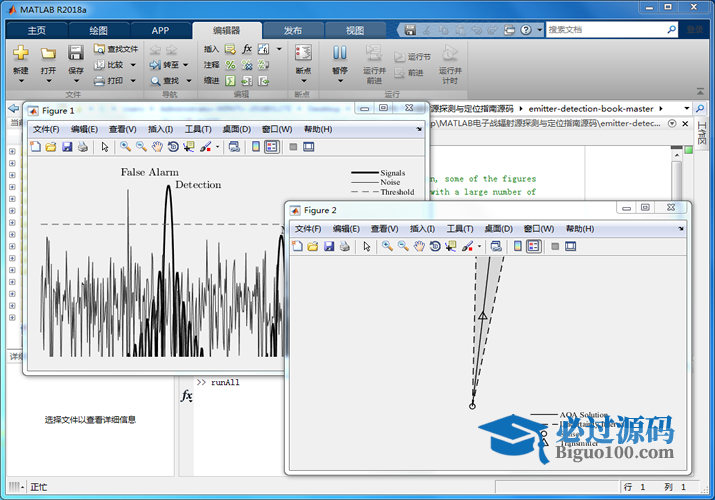Screen dimensions: 715x500
Task: Click the insert fx function icon
Action: [x=247, y=48]
